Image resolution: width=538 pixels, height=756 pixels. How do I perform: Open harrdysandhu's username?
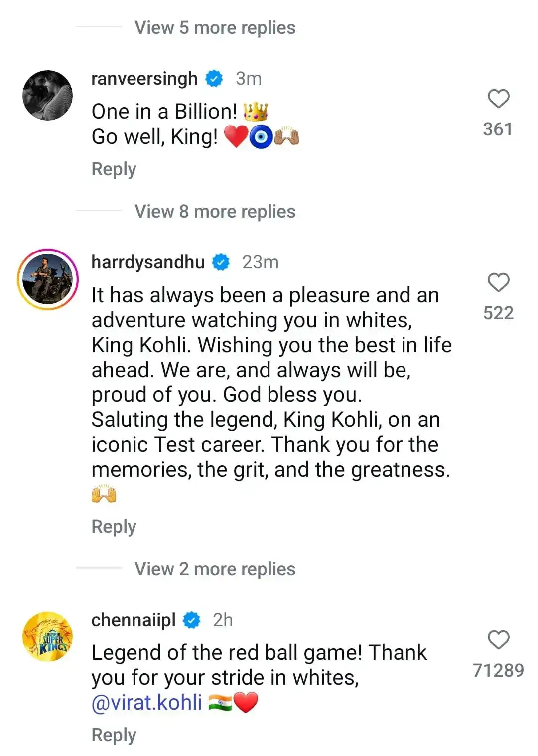[x=149, y=262]
